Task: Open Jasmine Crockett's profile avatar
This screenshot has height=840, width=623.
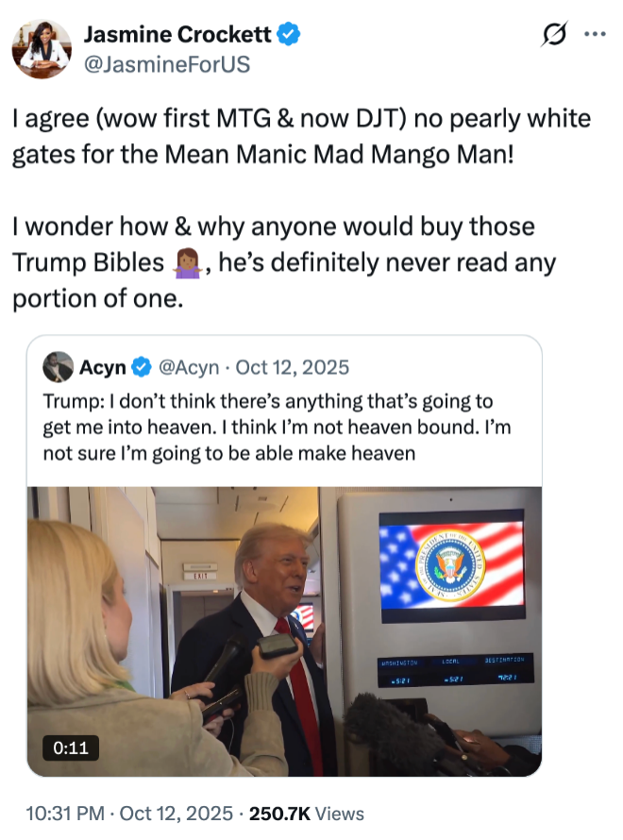Action: tap(42, 48)
